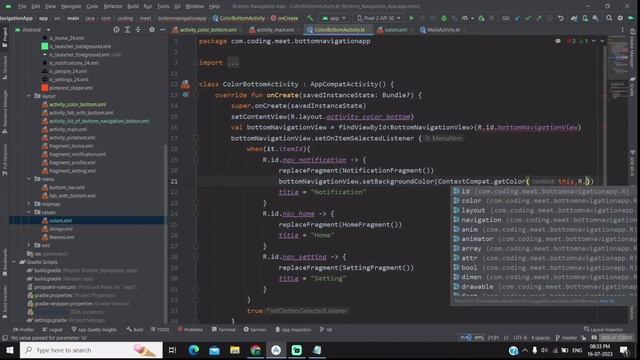Image resolution: width=640 pixels, height=360 pixels.
Task: Click the Git update project blue arrow
Action: (x=518, y=18)
